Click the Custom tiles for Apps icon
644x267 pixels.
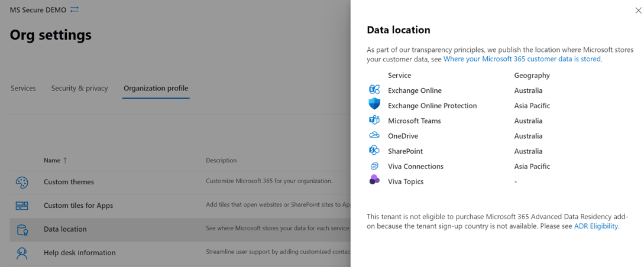[x=22, y=206]
